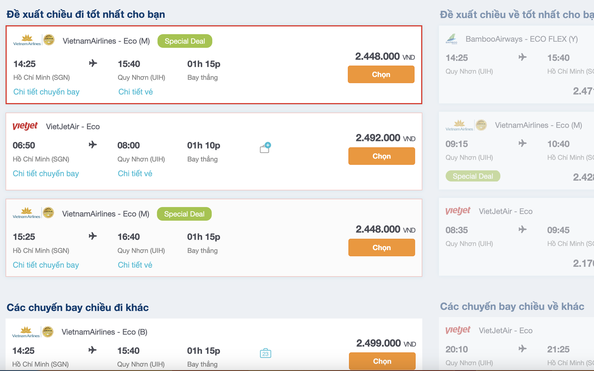Image resolution: width=594 pixels, height=371 pixels.
Task: Select the BambooAirways 14:25 return flight card
Action: coord(516,64)
